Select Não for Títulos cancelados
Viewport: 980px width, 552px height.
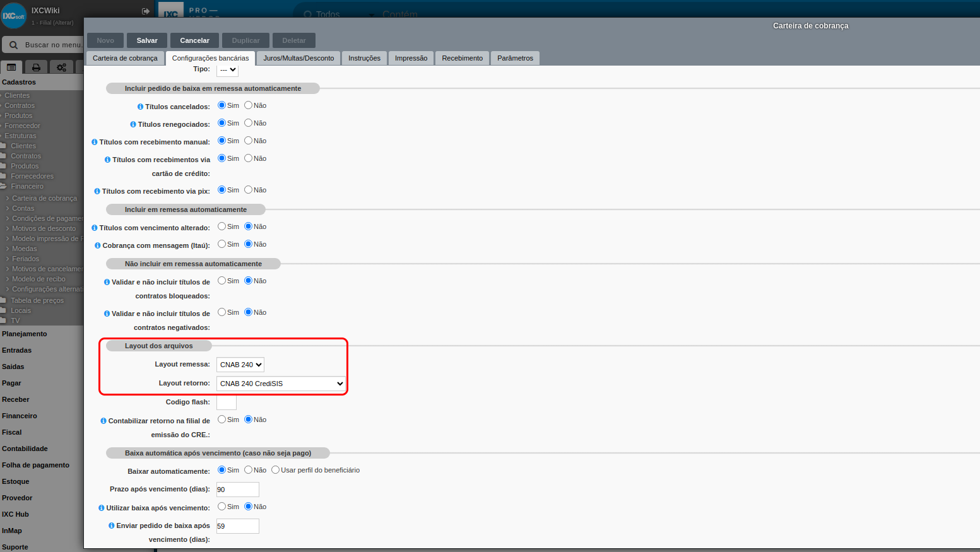[x=248, y=105]
